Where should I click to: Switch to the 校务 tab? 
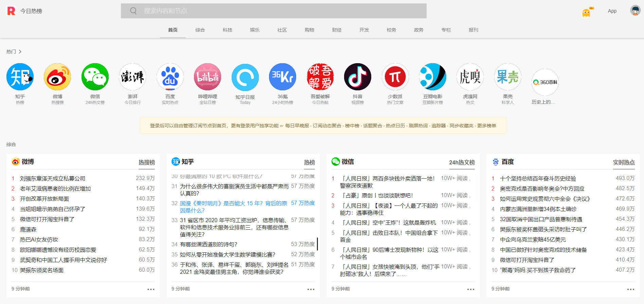click(392, 30)
